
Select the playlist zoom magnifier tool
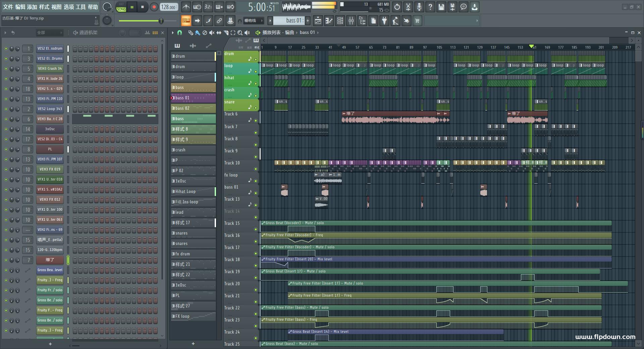point(240,33)
